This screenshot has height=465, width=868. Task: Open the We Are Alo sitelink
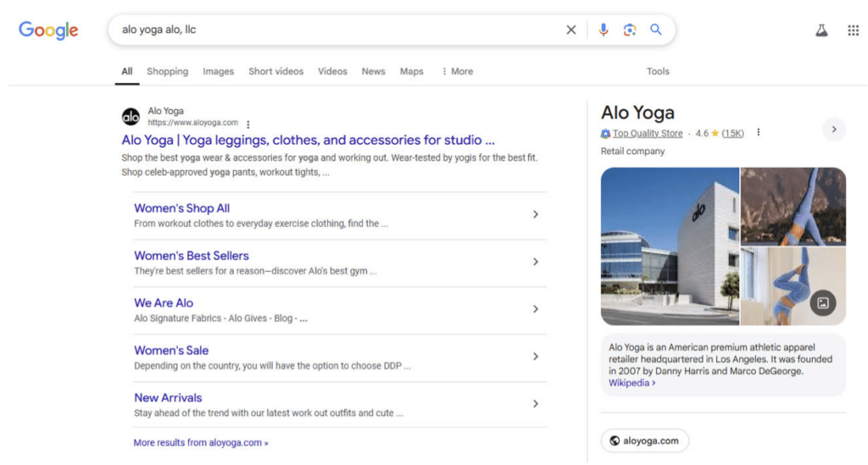coord(164,303)
